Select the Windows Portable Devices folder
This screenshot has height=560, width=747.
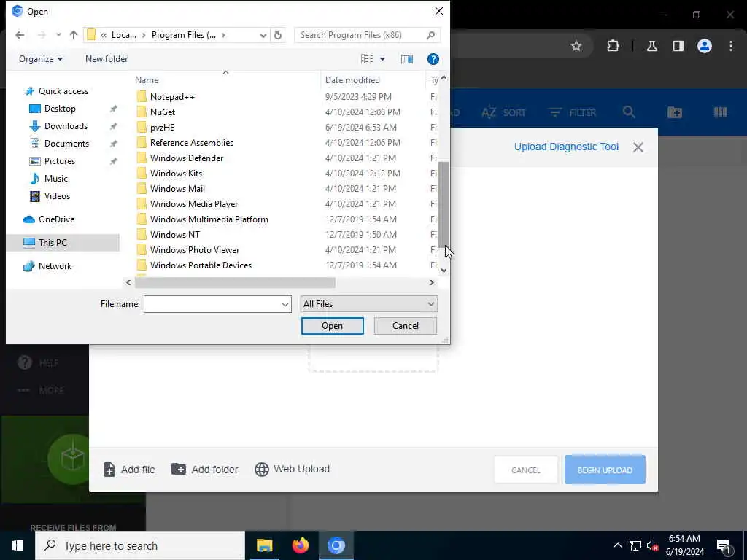pyautogui.click(x=201, y=265)
